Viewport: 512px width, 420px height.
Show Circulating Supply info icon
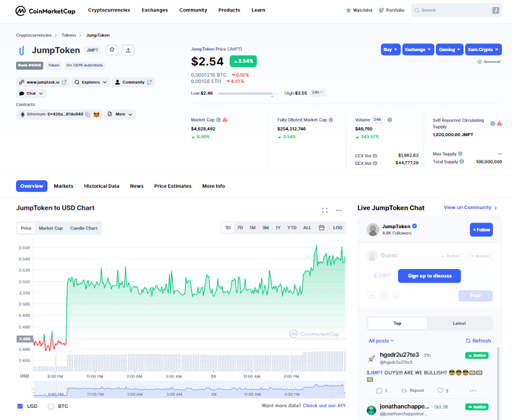click(492, 123)
